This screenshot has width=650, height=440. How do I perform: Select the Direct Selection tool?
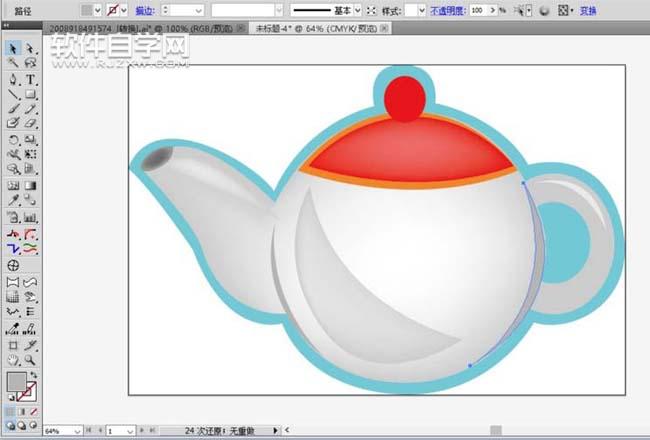[x=30, y=48]
